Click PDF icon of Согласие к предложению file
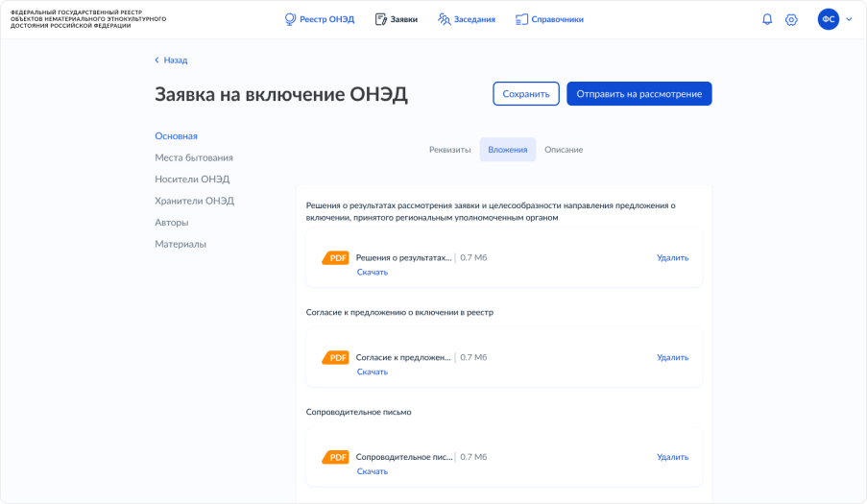867x504 pixels. [x=336, y=357]
